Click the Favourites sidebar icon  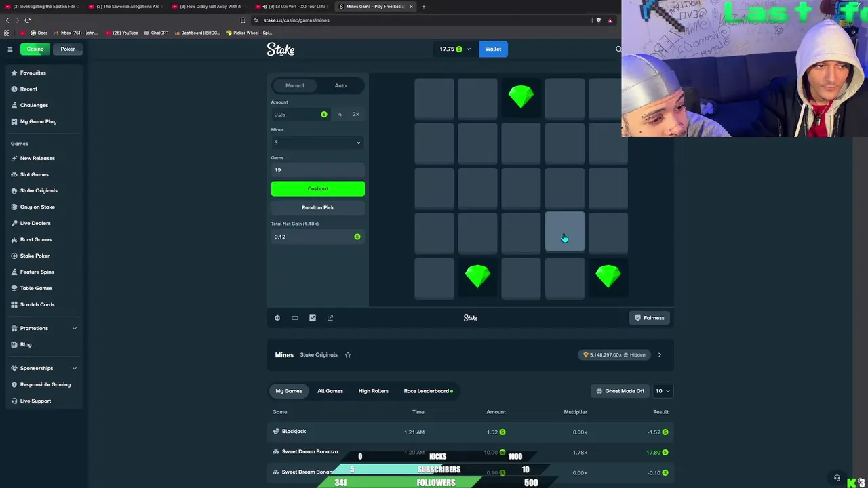(14, 73)
